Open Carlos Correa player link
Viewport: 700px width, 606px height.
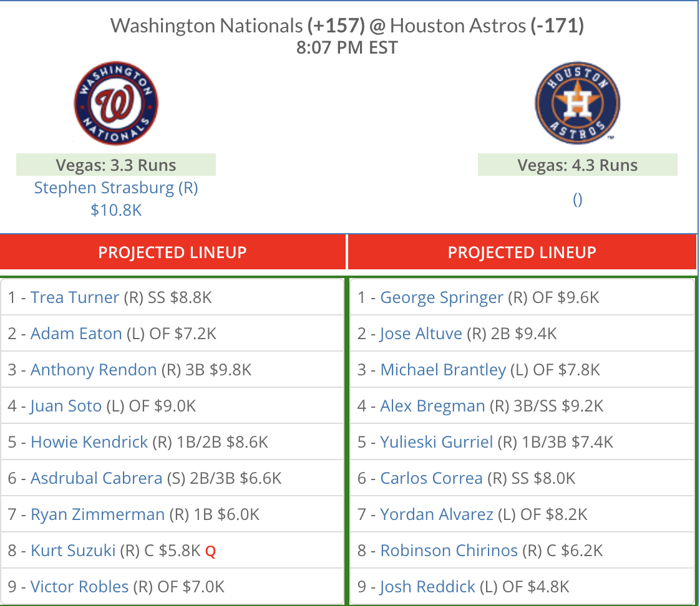tap(431, 478)
